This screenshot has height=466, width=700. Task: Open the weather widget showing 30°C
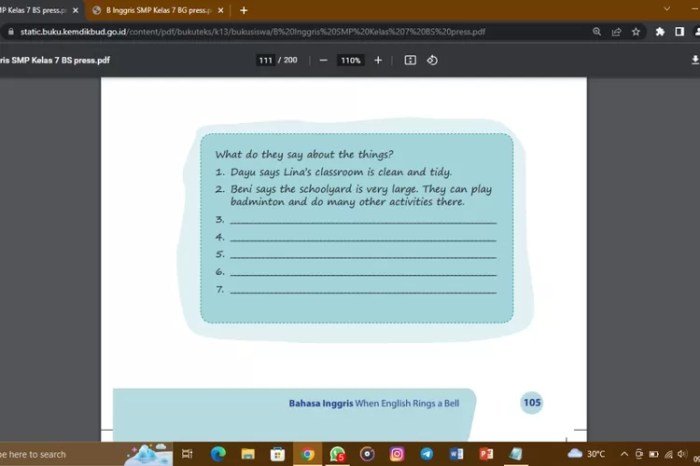(x=586, y=454)
